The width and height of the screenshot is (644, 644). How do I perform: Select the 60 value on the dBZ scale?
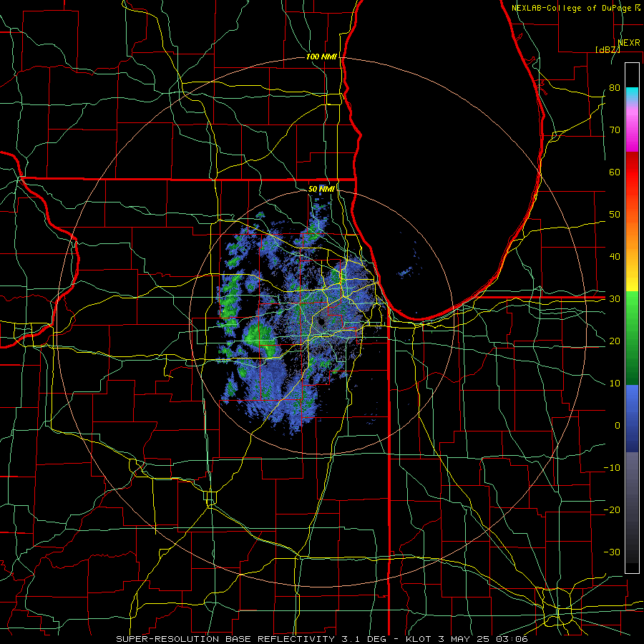615,172
